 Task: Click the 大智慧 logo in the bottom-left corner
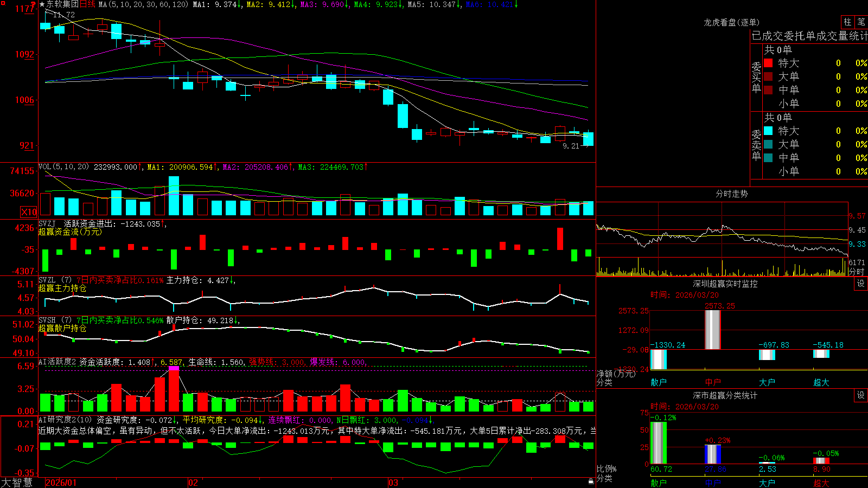coord(17,483)
